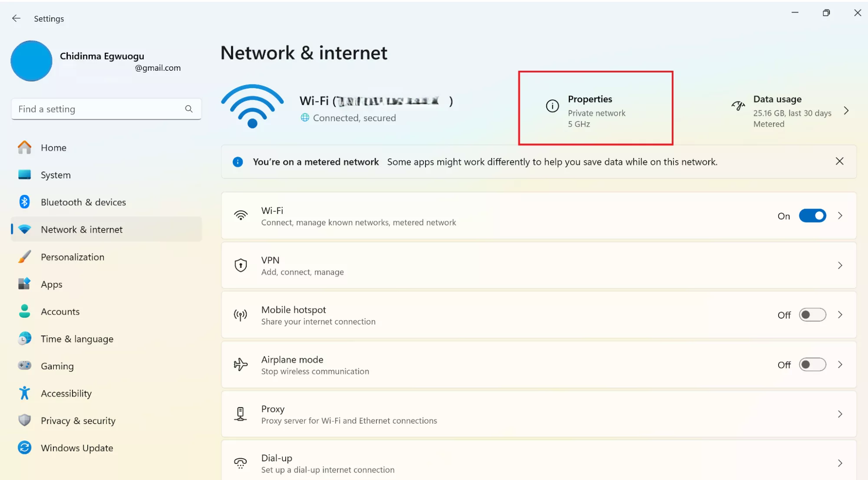Expand Proxy settings chevron

point(840,414)
